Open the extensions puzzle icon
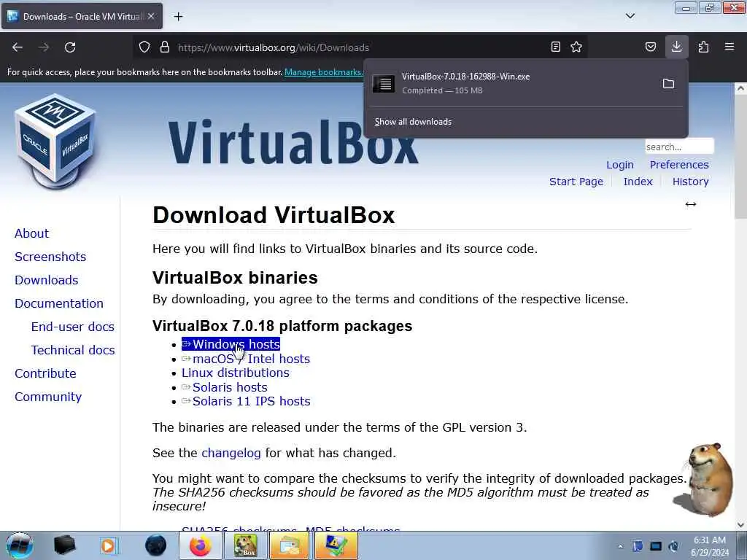The image size is (747, 560). (x=703, y=47)
